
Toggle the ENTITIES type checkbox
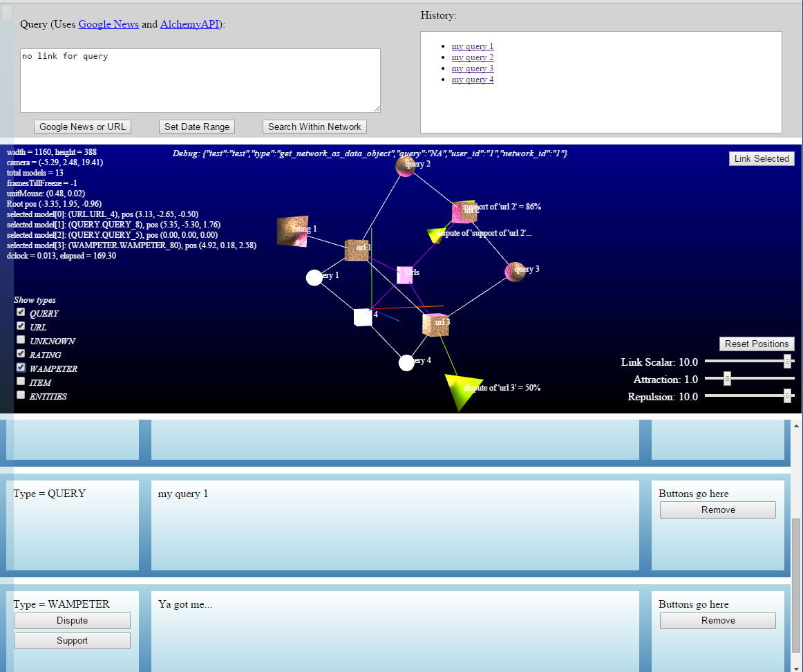point(21,395)
